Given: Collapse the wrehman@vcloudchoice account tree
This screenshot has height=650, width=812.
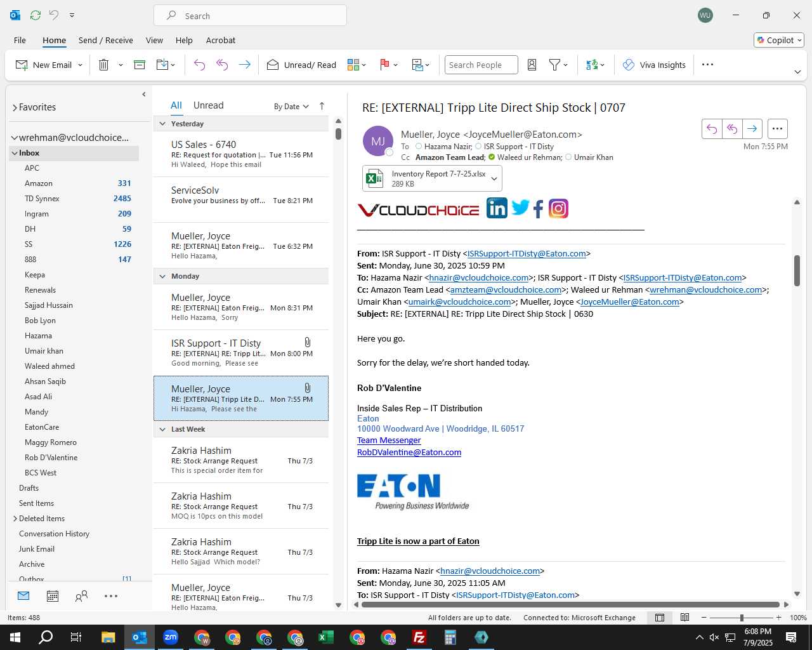Looking at the screenshot, I should 14,138.
